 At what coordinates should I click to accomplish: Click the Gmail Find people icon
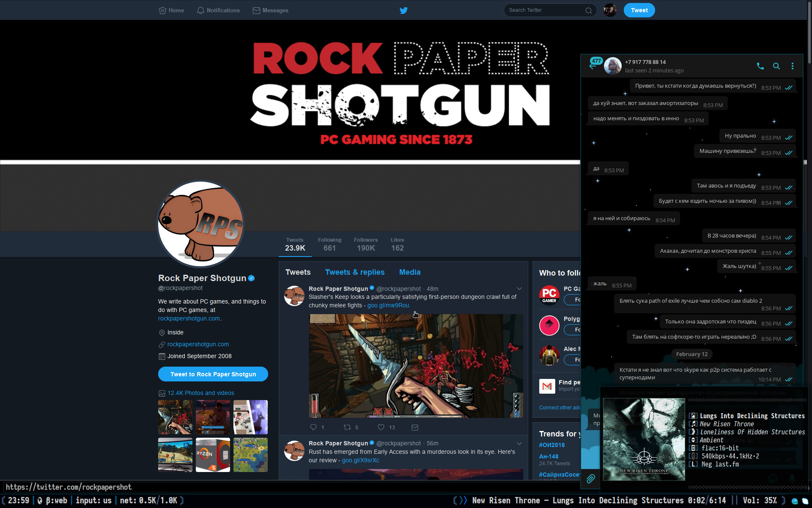tap(547, 386)
